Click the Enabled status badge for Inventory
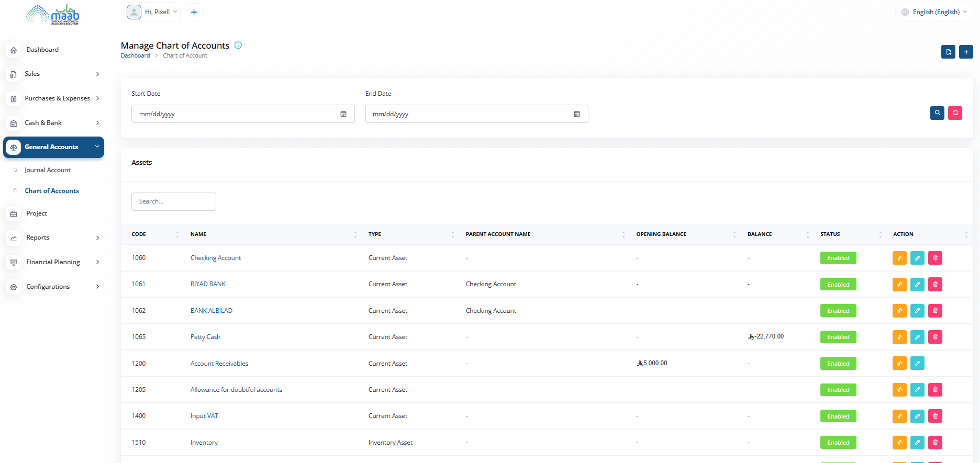The width and height of the screenshot is (980, 463). (x=838, y=443)
